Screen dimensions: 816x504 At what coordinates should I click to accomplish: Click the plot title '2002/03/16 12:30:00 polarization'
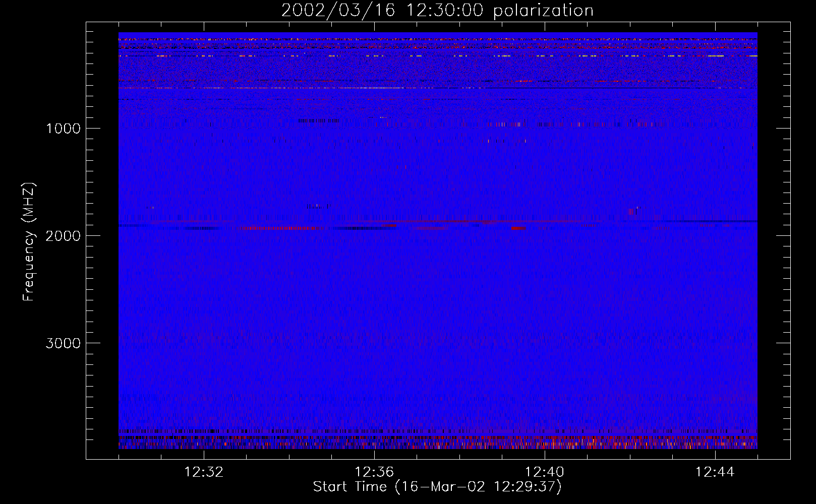pyautogui.click(x=437, y=11)
